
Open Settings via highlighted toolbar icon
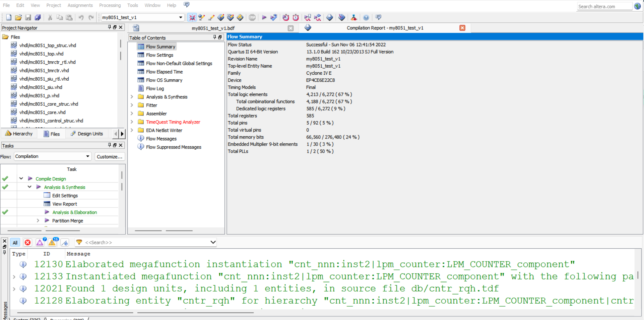coord(192,17)
